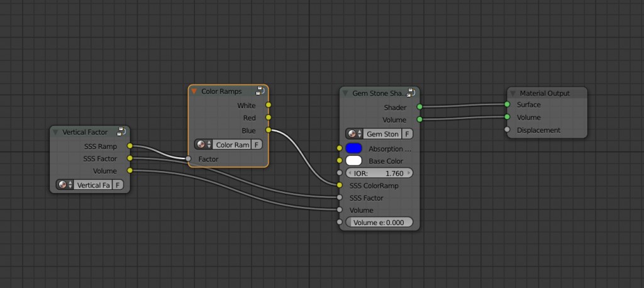This screenshot has width=644, height=288.
Task: Open the blue Absorption color swatch
Action: (354, 148)
